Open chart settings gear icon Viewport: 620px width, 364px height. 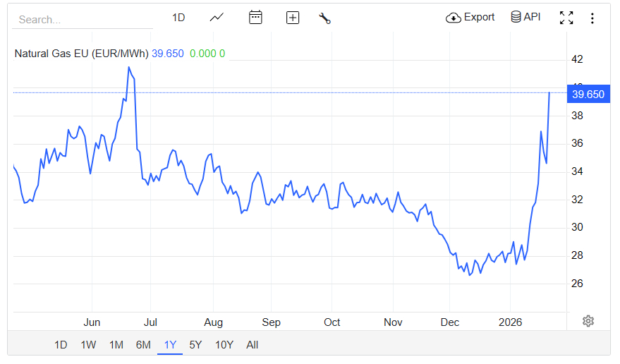coord(588,321)
